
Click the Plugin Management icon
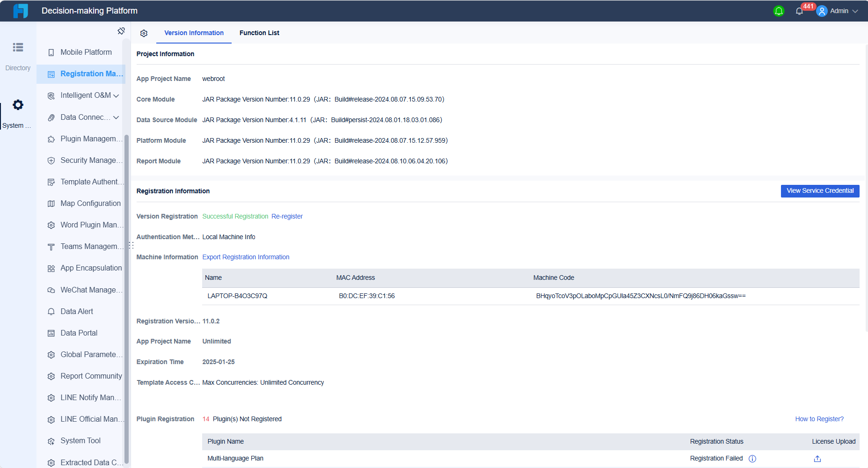(51, 139)
